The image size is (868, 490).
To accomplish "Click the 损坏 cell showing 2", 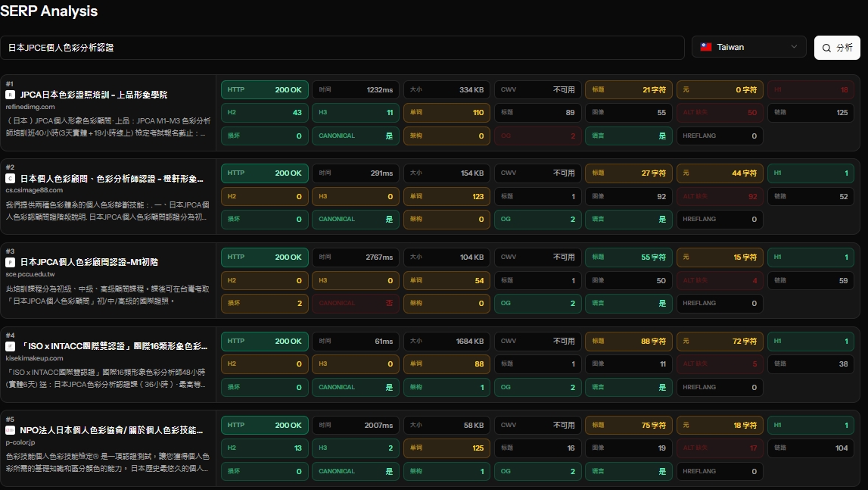I will click(265, 303).
